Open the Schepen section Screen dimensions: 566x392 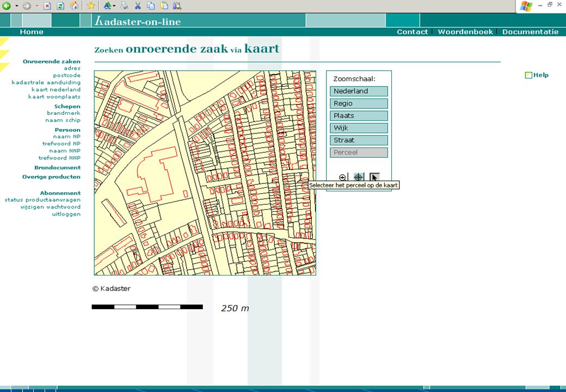pyautogui.click(x=67, y=107)
